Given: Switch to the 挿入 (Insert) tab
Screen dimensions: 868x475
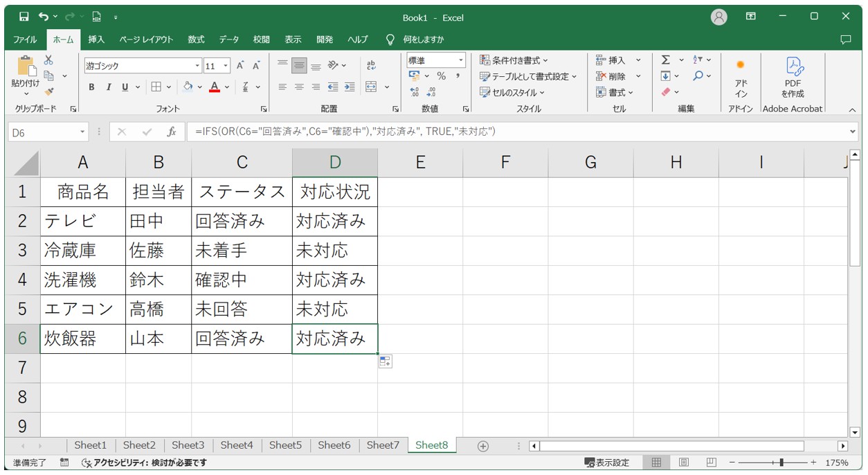Looking at the screenshot, I should pyautogui.click(x=96, y=39).
